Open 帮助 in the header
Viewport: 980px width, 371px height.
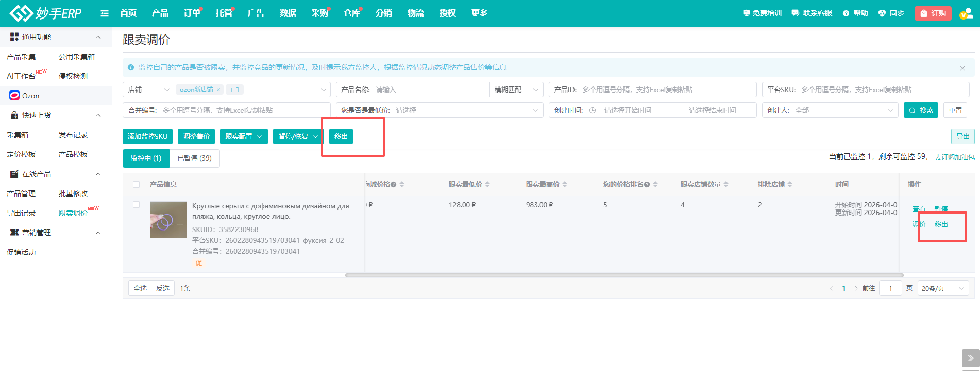point(855,13)
